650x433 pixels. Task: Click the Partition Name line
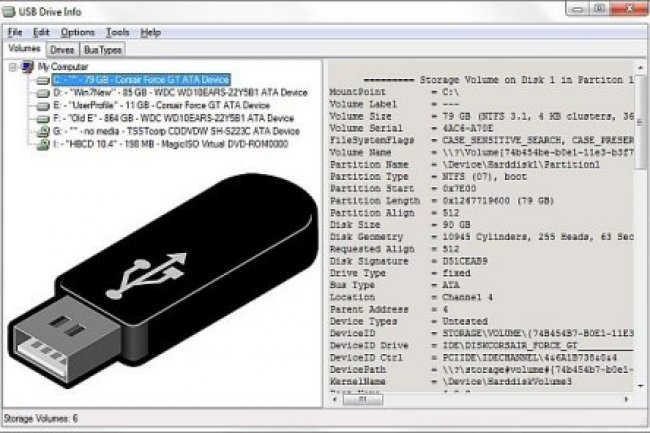[465, 164]
